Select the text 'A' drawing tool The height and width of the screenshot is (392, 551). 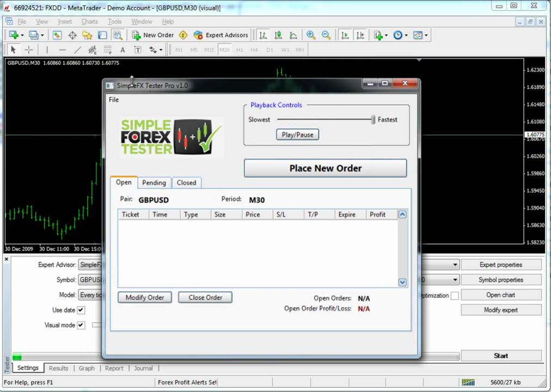[123, 50]
